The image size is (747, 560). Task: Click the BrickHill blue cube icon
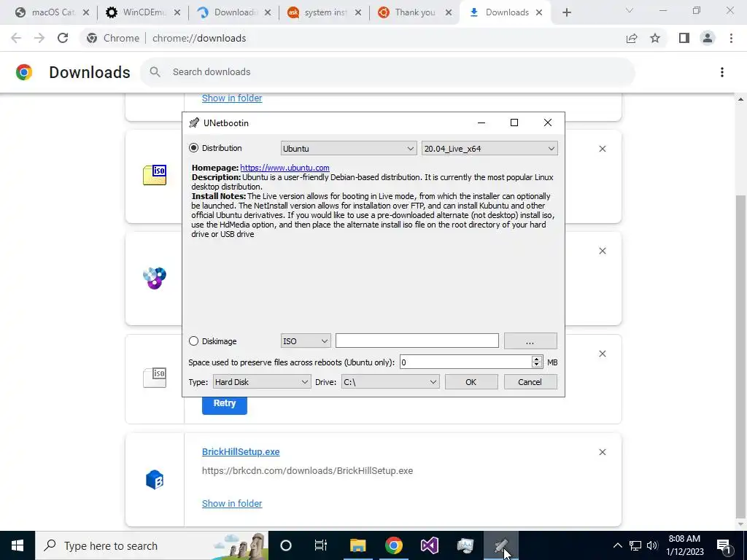tap(155, 480)
